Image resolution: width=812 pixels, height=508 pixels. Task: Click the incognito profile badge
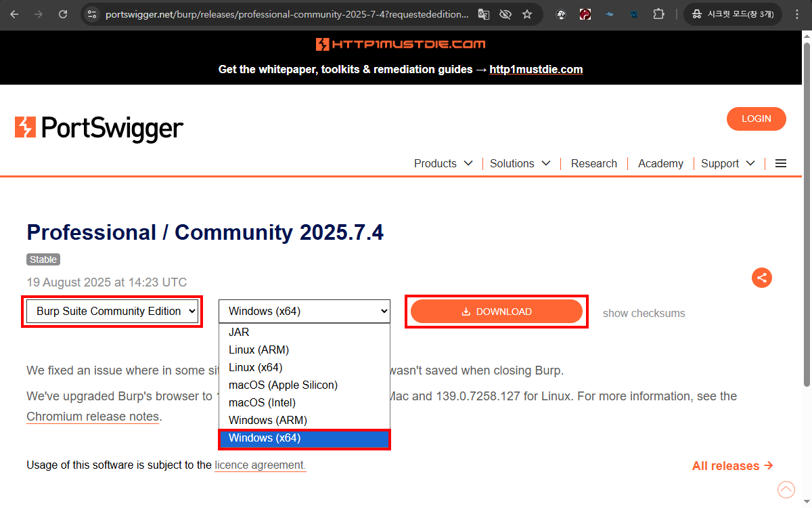[x=733, y=14]
